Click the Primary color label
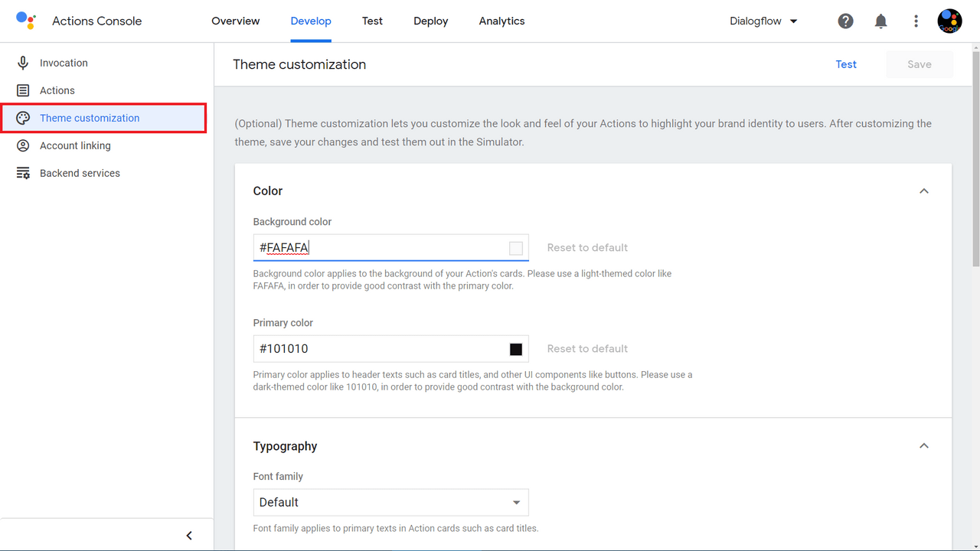 tap(283, 323)
